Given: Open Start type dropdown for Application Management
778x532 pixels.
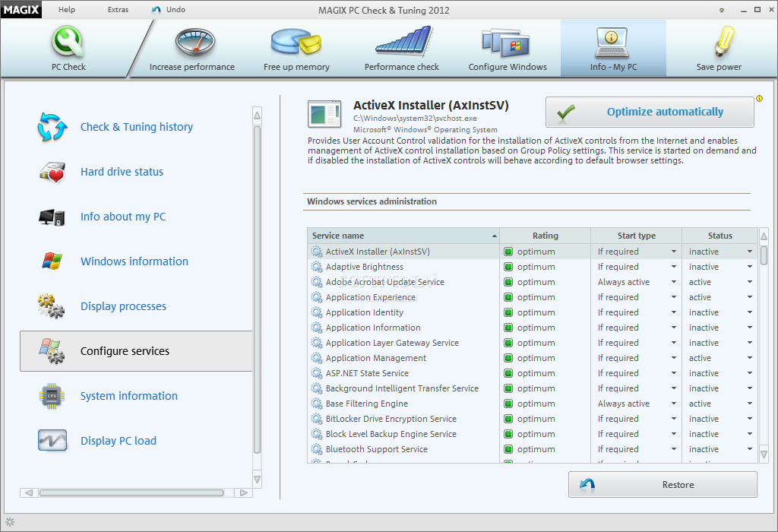Looking at the screenshot, I should [x=673, y=358].
